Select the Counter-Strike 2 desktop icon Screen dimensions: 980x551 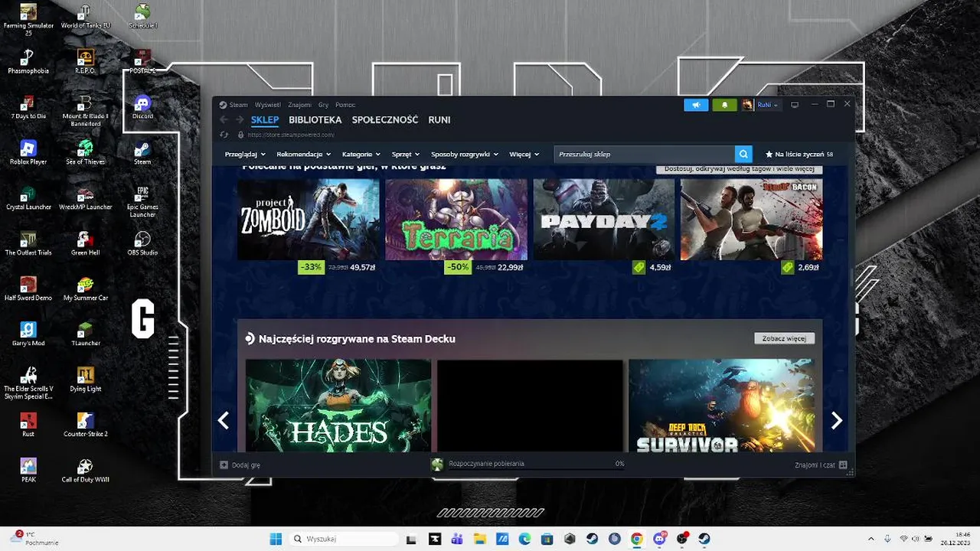(x=85, y=424)
